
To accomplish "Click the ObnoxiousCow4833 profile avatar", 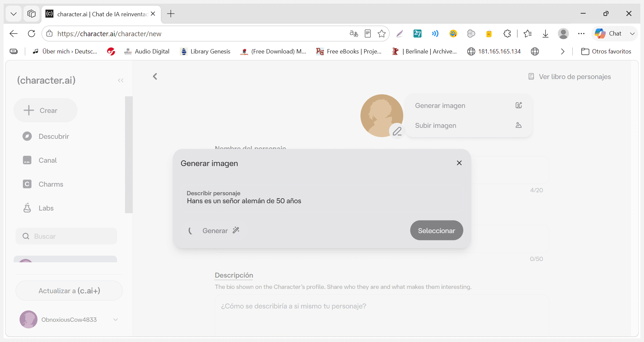I will (29, 319).
